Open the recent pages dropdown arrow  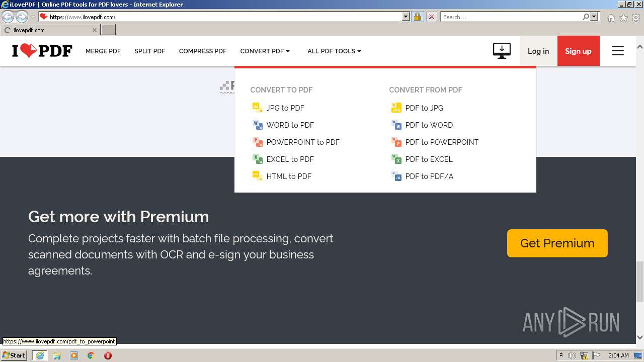point(33,17)
